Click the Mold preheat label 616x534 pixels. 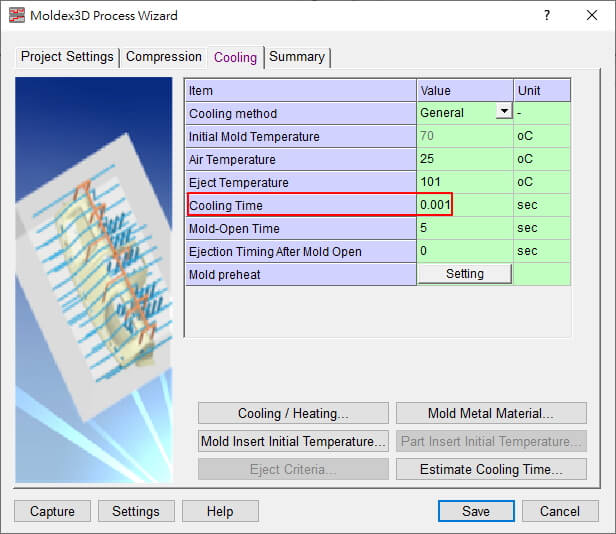coord(301,274)
